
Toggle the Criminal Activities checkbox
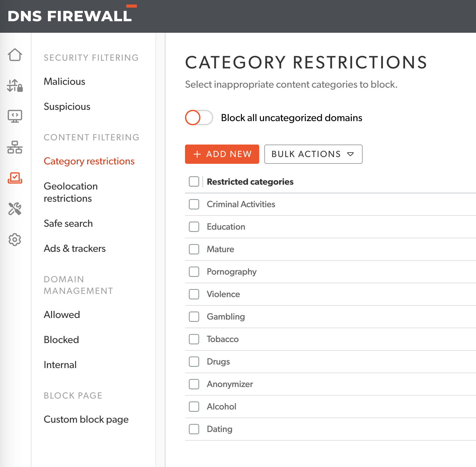tap(194, 204)
